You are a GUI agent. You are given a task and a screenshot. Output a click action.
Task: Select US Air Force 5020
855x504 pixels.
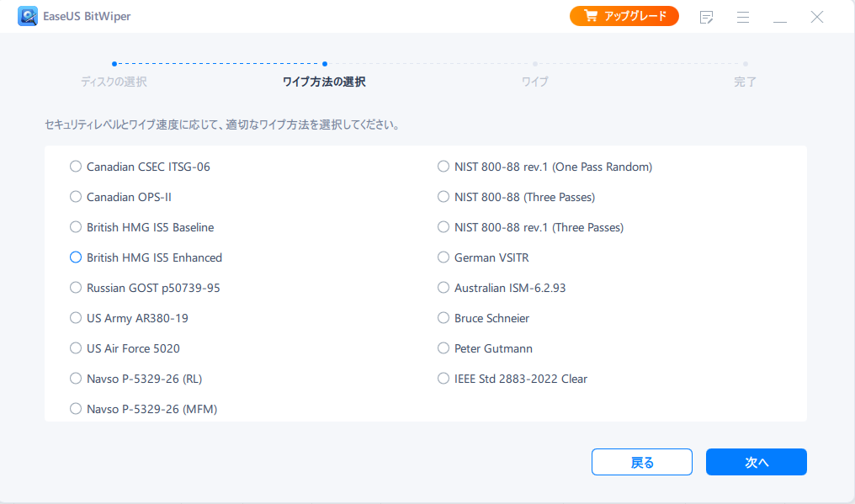(x=76, y=347)
